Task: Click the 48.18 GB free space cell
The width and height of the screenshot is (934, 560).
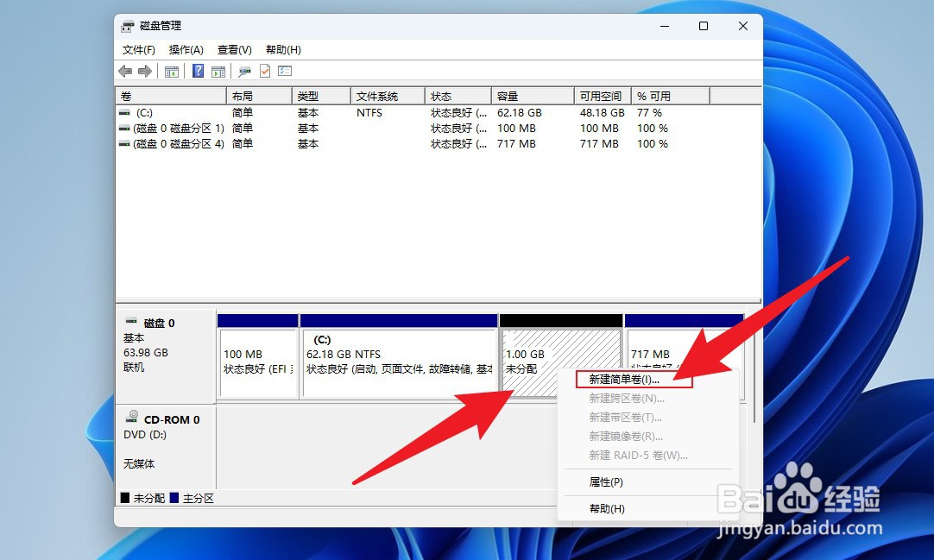Action: 603,112
